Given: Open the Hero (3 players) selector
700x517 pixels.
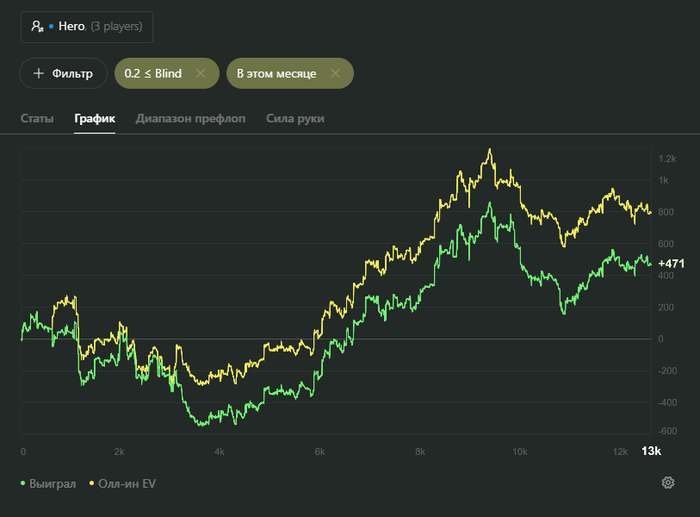Looking at the screenshot, I should click(86, 27).
